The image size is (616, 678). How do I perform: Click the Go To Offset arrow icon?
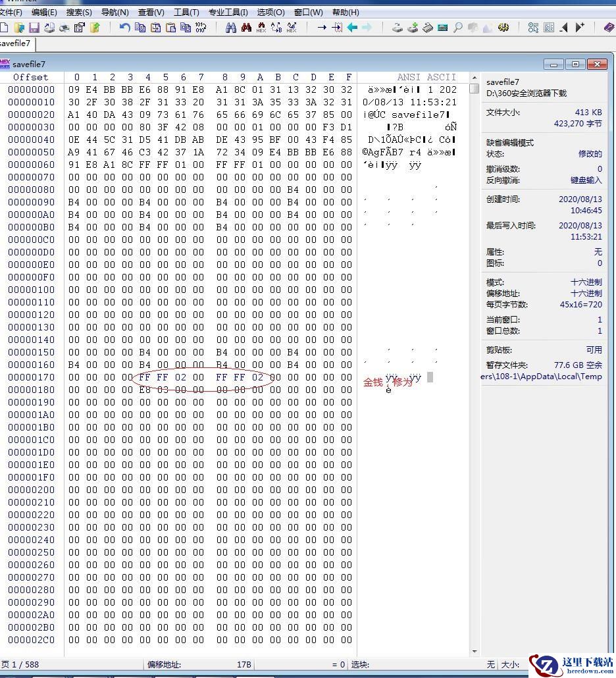coord(322,28)
